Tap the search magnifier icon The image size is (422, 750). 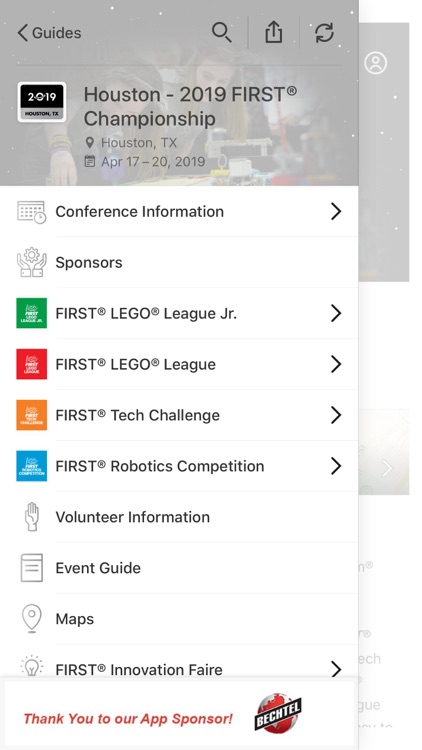tap(222, 33)
